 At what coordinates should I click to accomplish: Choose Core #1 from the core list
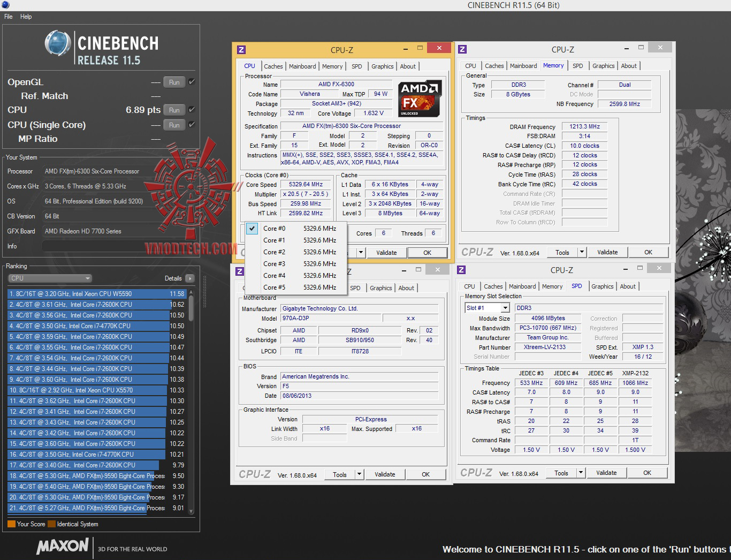coord(296,240)
